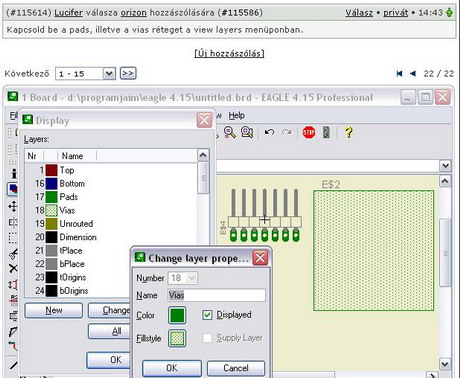Select the Name tool
The image size is (460, 378).
click(13, 300)
